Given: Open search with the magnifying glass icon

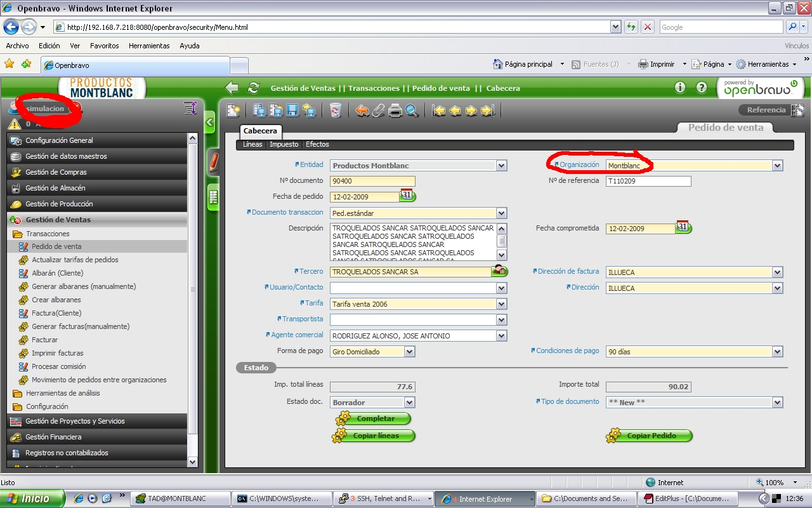Looking at the screenshot, I should 412,110.
